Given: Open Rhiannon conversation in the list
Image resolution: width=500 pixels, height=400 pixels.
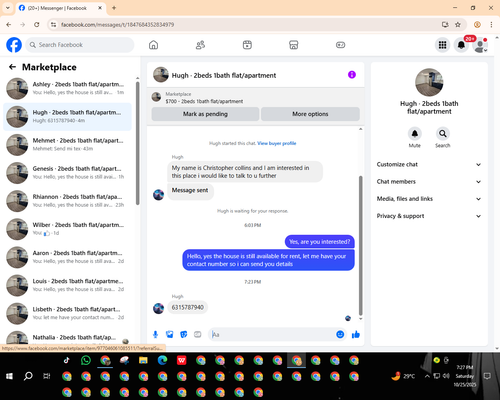Looking at the screenshot, I should (x=67, y=201).
